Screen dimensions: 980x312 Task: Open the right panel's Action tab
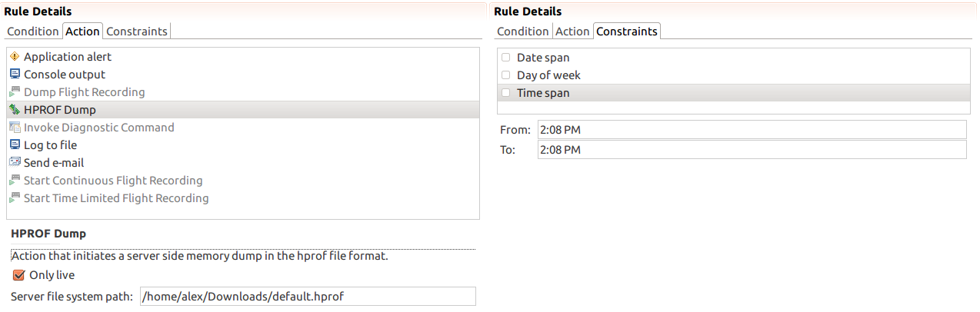tap(572, 32)
